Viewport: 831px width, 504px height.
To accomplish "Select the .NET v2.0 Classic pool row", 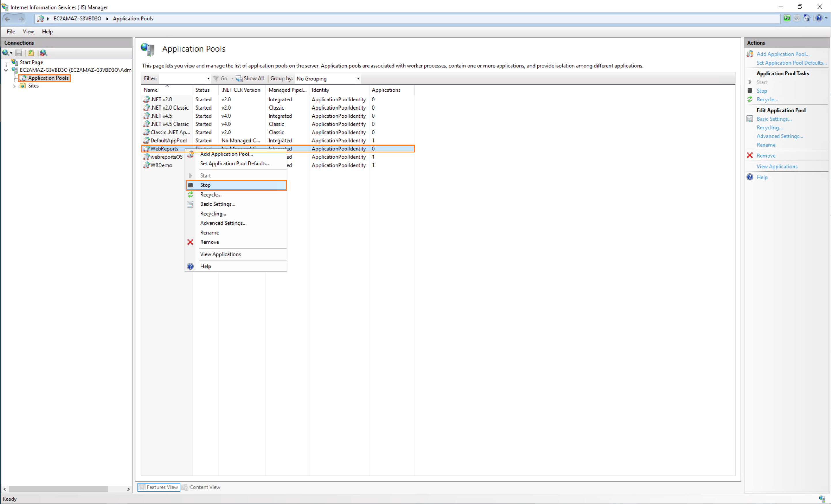I will tap(278, 107).
